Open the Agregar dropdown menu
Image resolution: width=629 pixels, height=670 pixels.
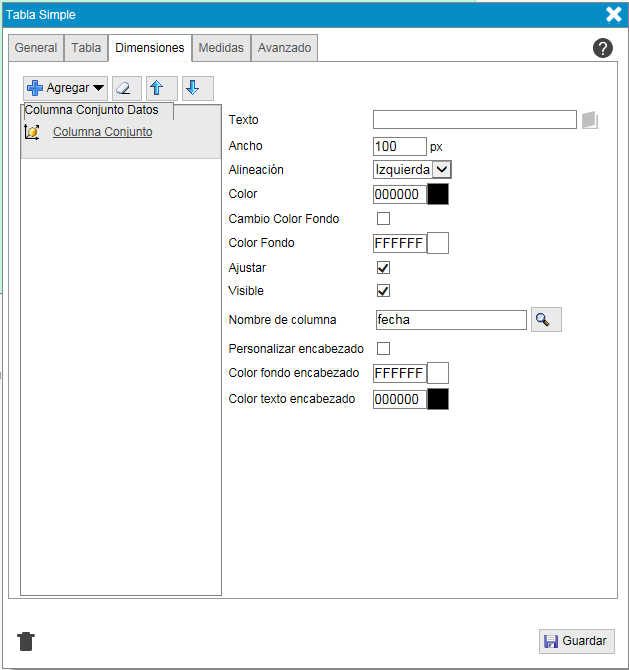click(x=66, y=88)
